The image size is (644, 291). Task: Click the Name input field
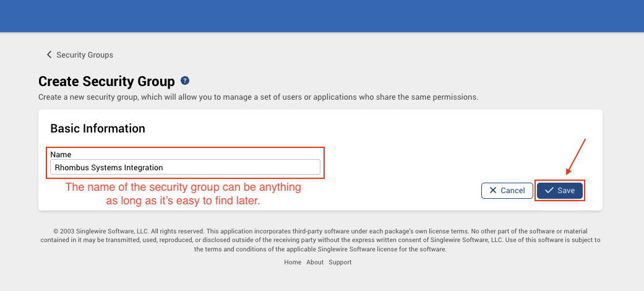point(185,167)
